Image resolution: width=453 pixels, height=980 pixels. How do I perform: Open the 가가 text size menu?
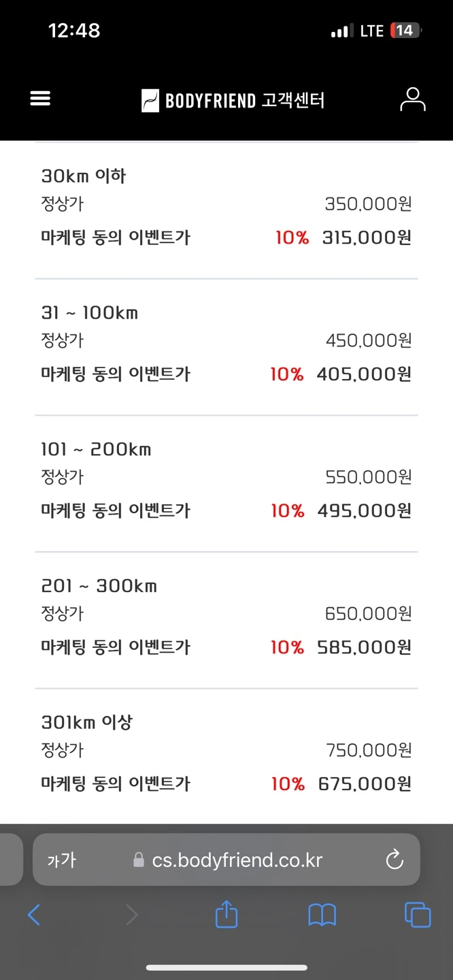pyautogui.click(x=61, y=860)
